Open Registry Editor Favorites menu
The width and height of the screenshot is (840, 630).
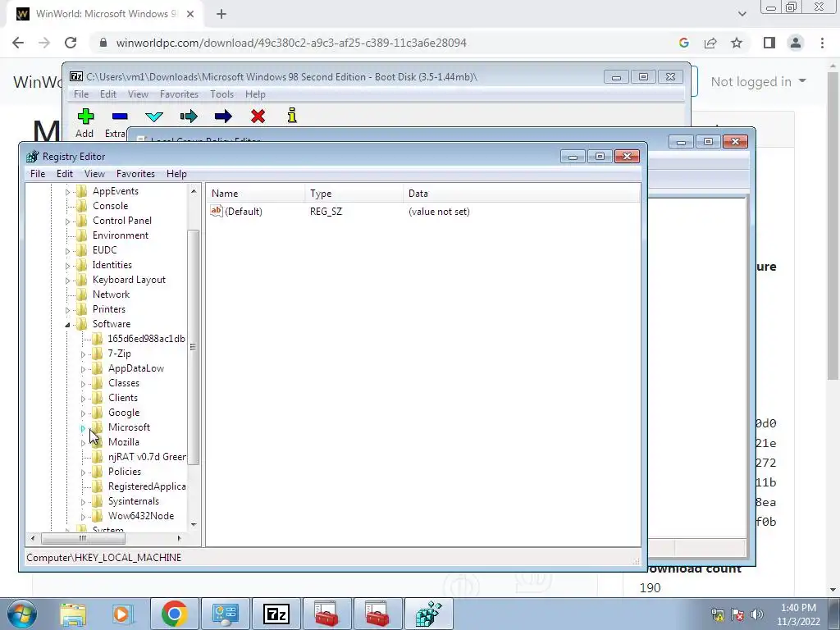(x=135, y=174)
